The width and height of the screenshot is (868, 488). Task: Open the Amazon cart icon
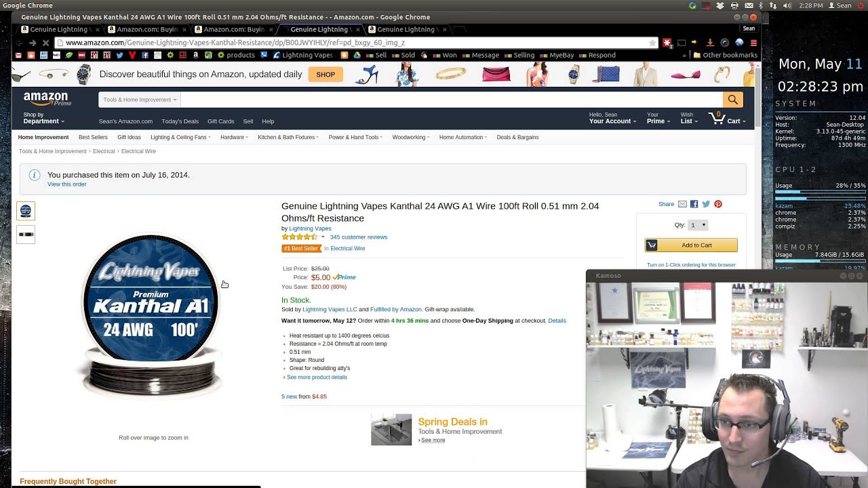(x=717, y=119)
